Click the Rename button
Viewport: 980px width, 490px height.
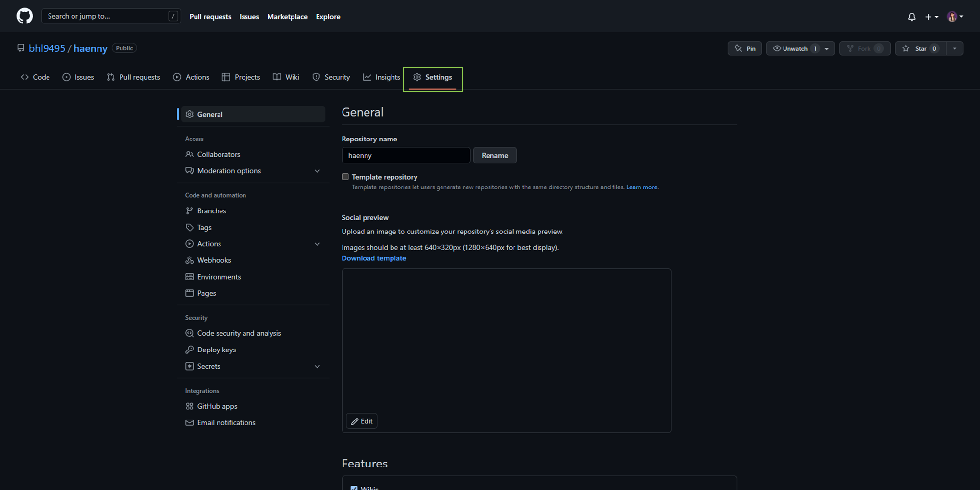click(x=495, y=155)
